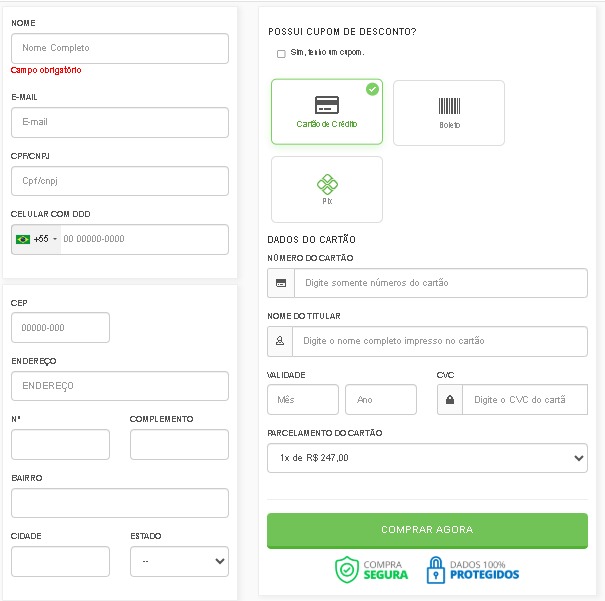
Task: Select Boleto as payment method
Action: click(449, 113)
